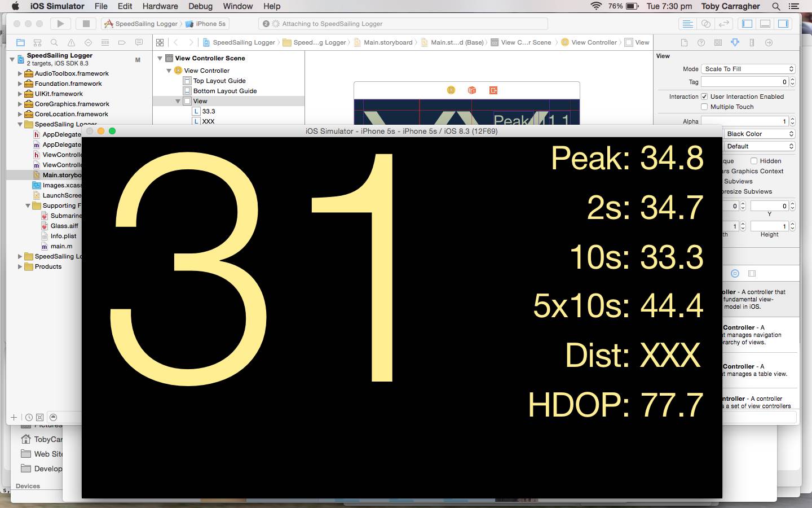Click the View Controller breadcrumb in jump bar
This screenshot has width=812, height=508.
[x=593, y=42]
